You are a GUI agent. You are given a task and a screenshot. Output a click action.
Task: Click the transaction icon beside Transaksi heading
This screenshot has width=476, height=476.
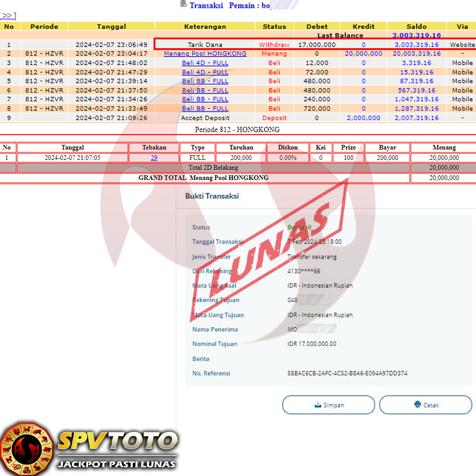[183, 4]
